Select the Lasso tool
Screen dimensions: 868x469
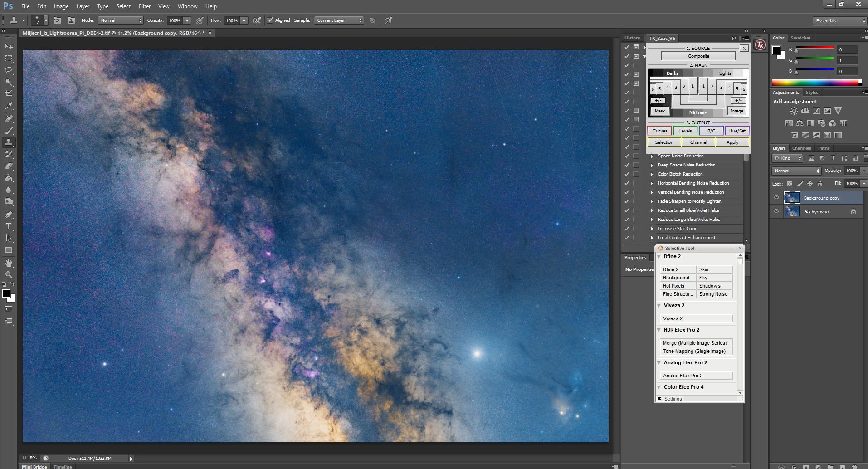point(9,70)
